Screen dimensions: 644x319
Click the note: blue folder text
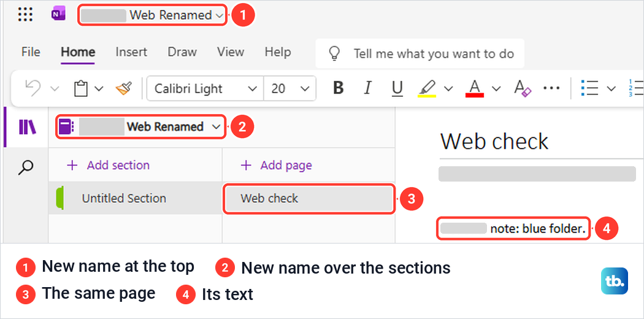click(538, 229)
